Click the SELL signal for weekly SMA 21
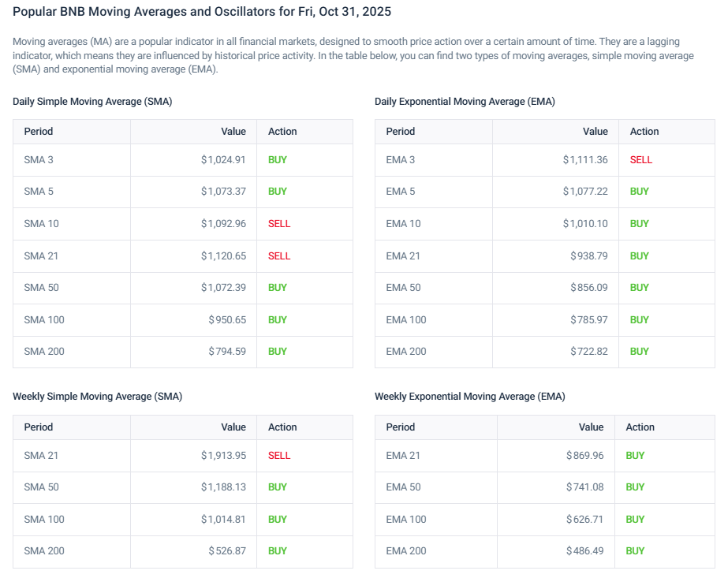The image size is (728, 578). pyautogui.click(x=278, y=455)
